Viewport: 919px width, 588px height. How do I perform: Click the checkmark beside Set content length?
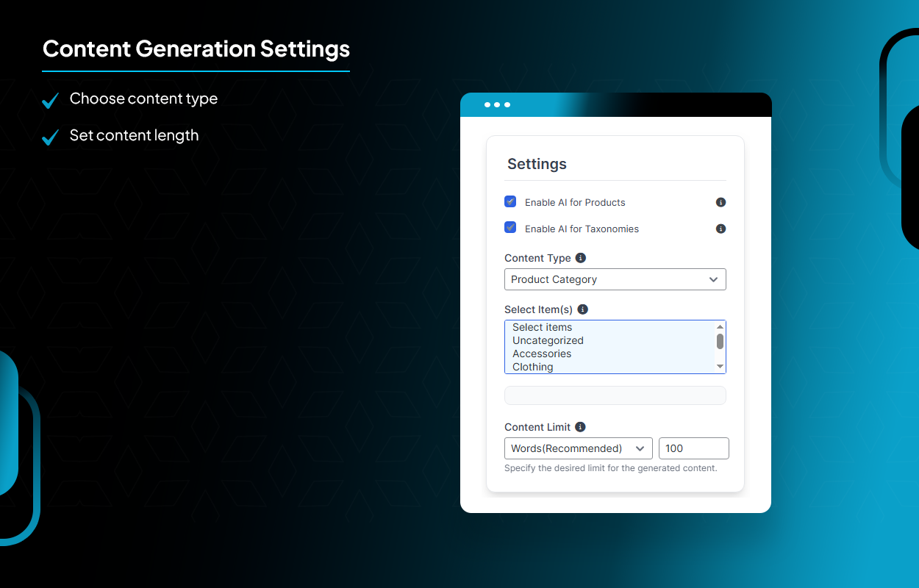(x=50, y=136)
